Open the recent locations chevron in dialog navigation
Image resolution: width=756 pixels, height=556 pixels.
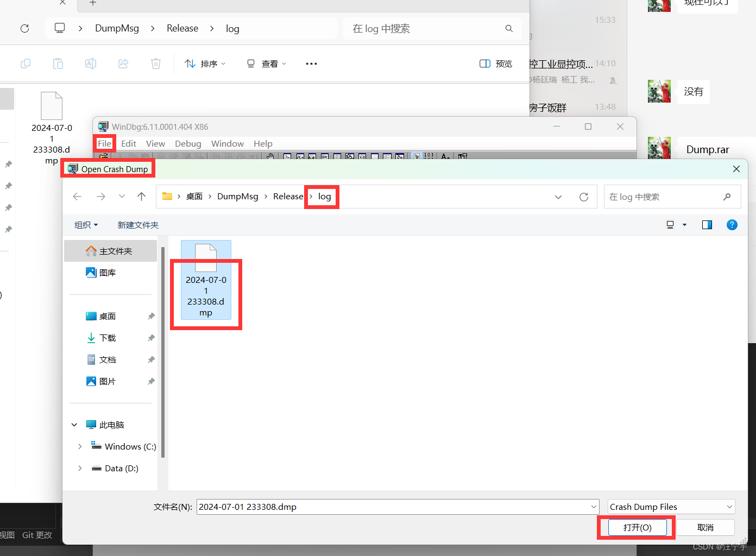[122, 197]
